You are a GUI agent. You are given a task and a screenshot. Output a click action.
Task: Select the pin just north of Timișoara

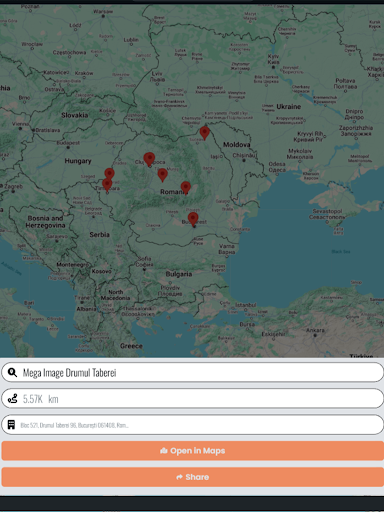(109, 174)
